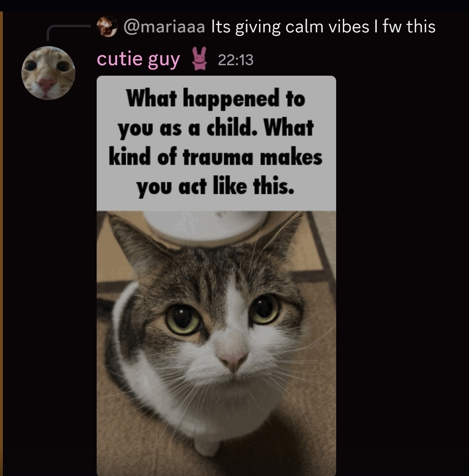Click the cat's pink nose in the image
The image size is (469, 476).
[233, 360]
